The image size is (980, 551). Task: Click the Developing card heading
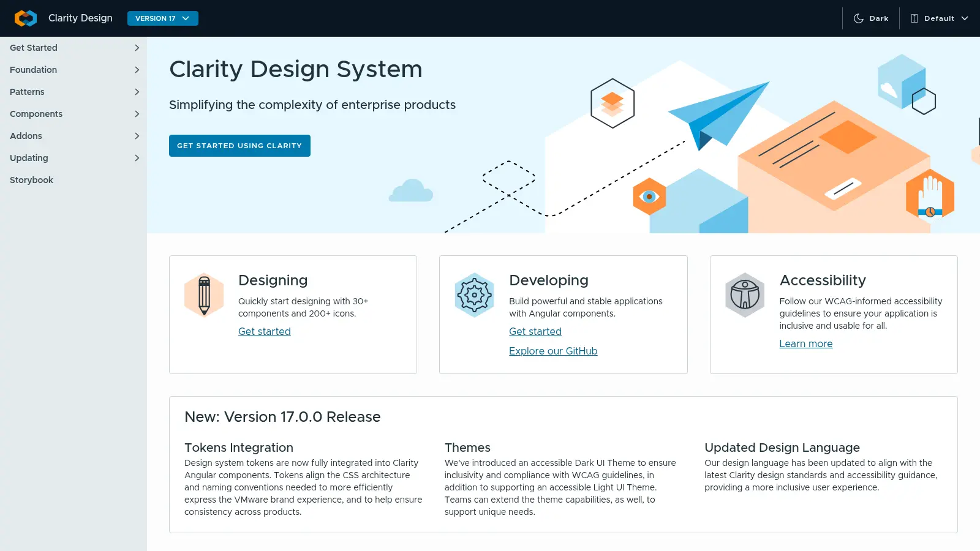coord(549,280)
